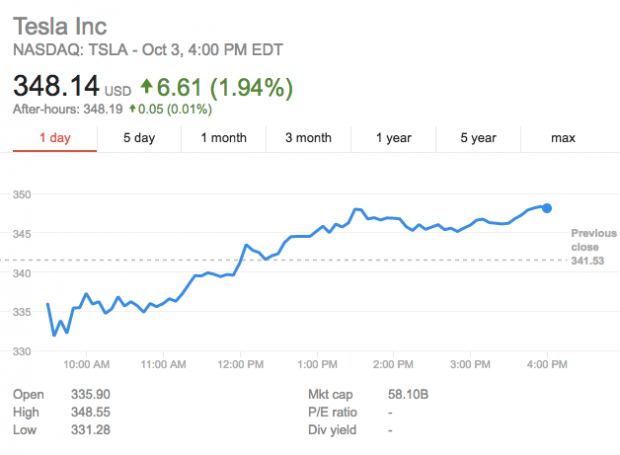The height and width of the screenshot is (455, 620).
Task: Click the Tesla Inc title
Action: click(59, 26)
